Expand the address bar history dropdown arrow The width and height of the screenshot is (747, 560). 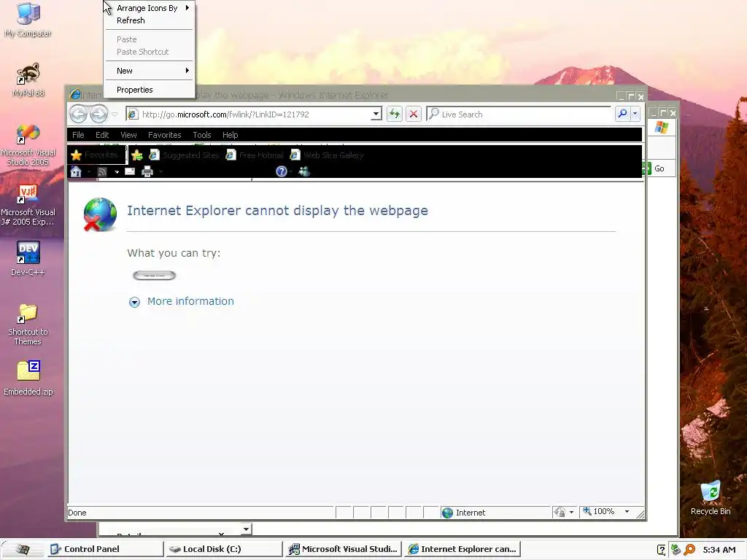(376, 114)
